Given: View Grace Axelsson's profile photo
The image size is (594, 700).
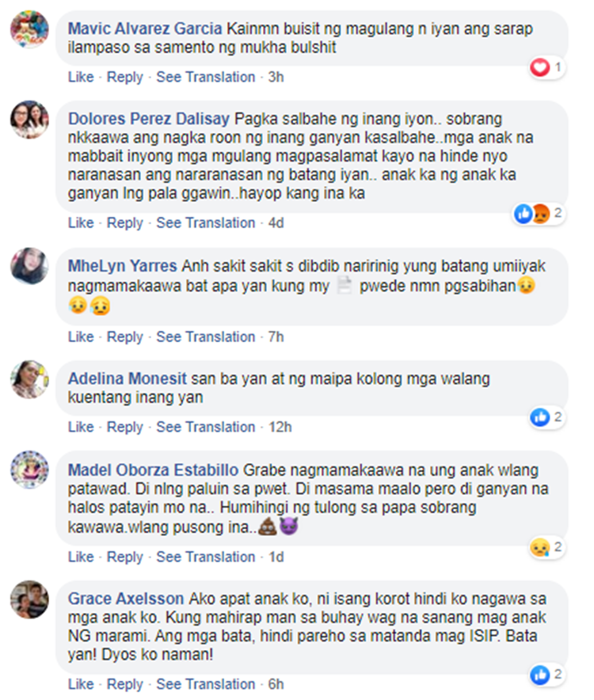Looking at the screenshot, I should click(x=29, y=599).
